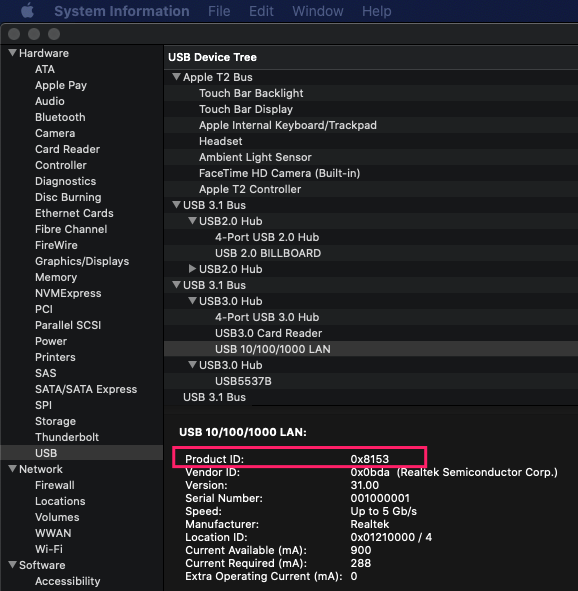The height and width of the screenshot is (591, 578).
Task: Select Headset in device tree
Action: pyautogui.click(x=220, y=141)
